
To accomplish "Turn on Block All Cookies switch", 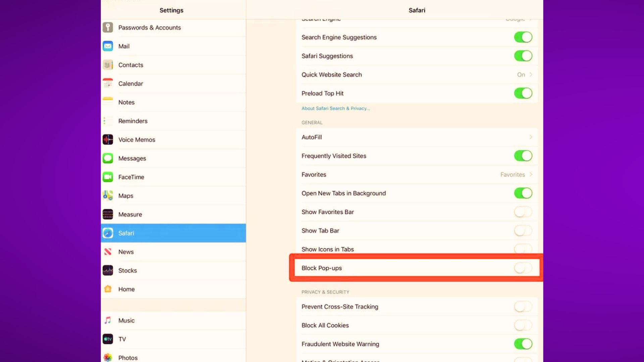I will click(x=523, y=325).
